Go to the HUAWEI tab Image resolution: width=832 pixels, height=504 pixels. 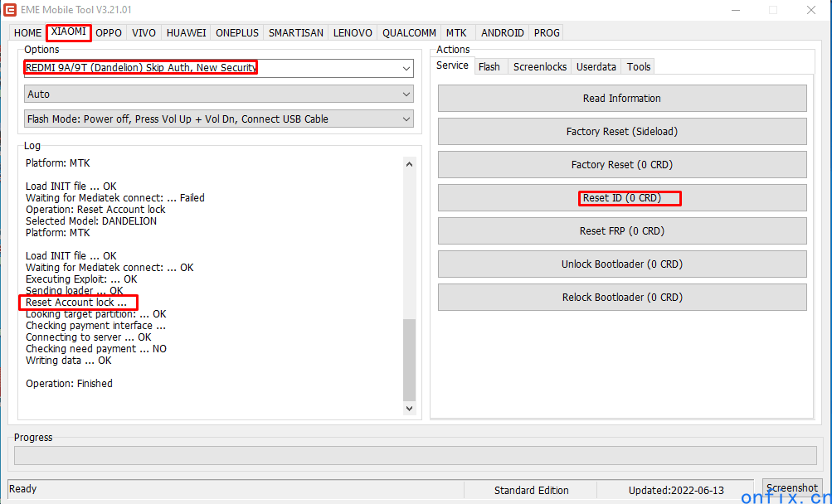click(x=187, y=33)
